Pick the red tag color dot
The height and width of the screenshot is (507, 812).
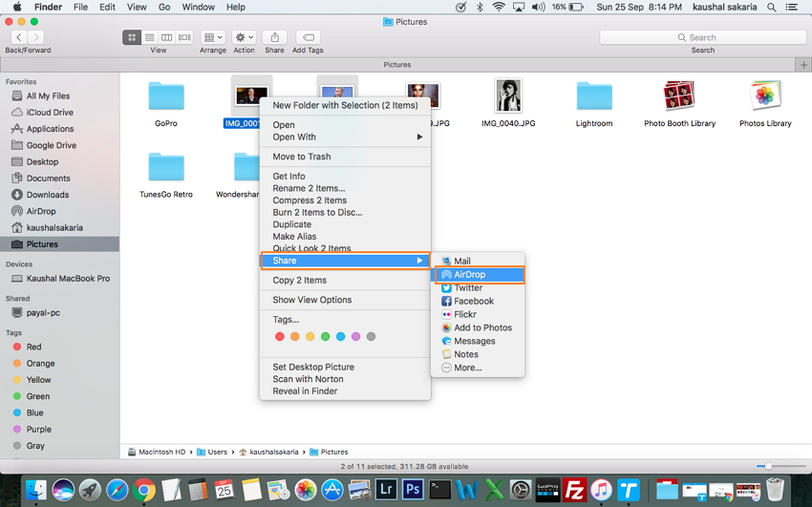(x=280, y=337)
